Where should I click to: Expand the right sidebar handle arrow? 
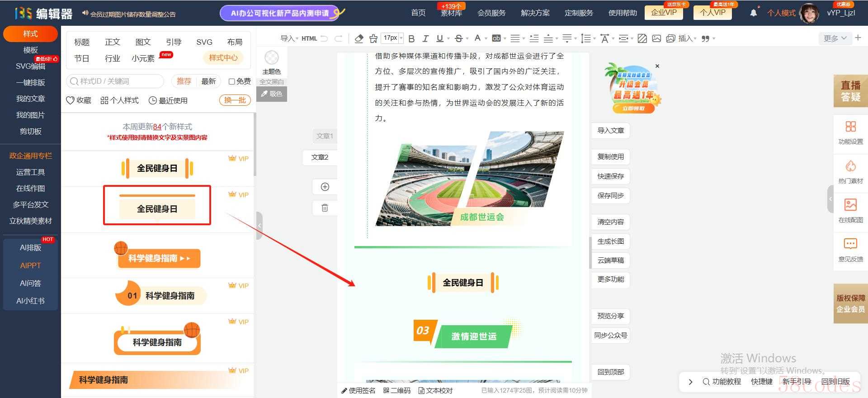(830, 199)
